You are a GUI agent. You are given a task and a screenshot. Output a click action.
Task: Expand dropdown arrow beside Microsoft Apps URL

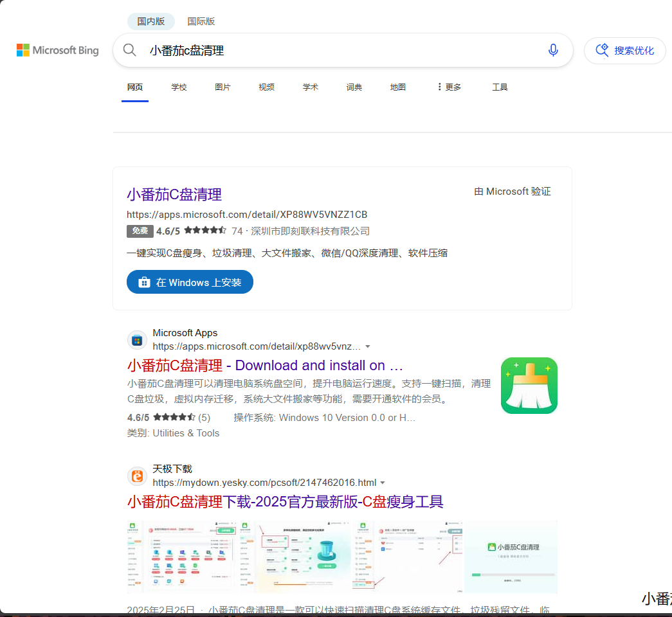point(368,346)
